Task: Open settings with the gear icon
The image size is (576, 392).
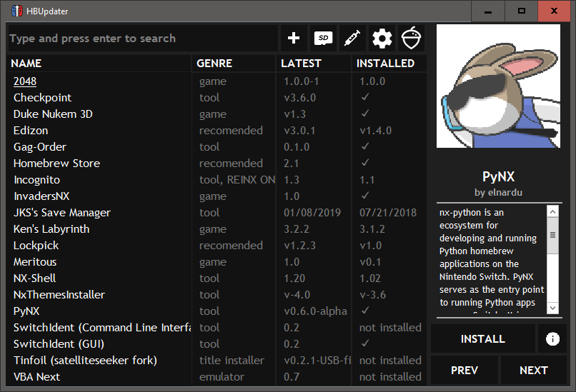Action: pos(382,38)
